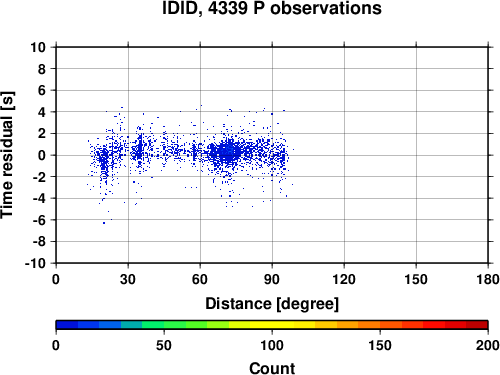500x375 pixels.
Task: Click the x-axis tick label 90
Action: (272, 279)
